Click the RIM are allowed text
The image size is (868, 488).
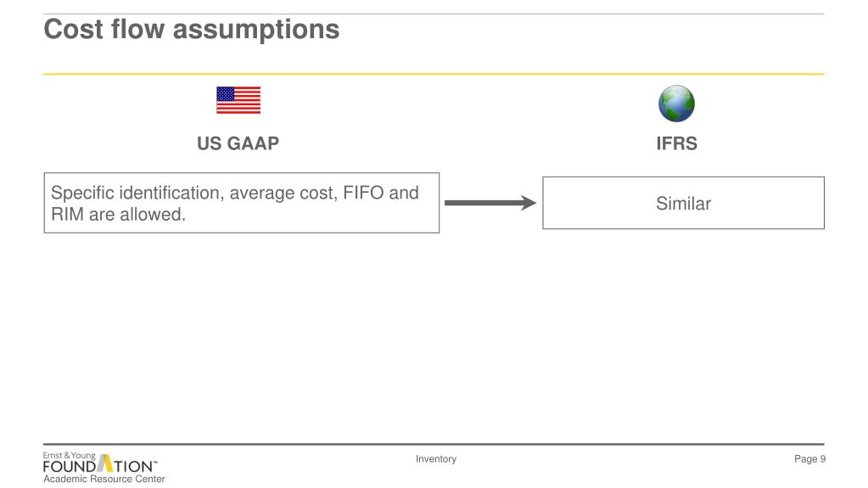(118, 215)
